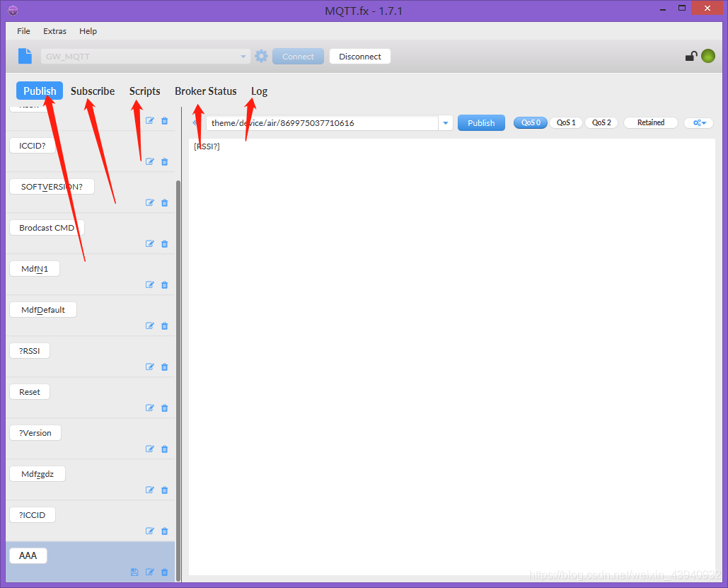Screen dimensions: 728x588
Task: Edit the Mdfzgdz saved message
Action: pyautogui.click(x=149, y=490)
